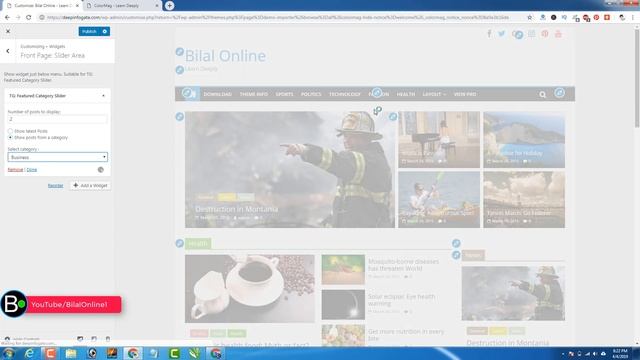Screen dimensions: 640x360
Task: Reload the page in the browser
Action: click(x=29, y=18)
